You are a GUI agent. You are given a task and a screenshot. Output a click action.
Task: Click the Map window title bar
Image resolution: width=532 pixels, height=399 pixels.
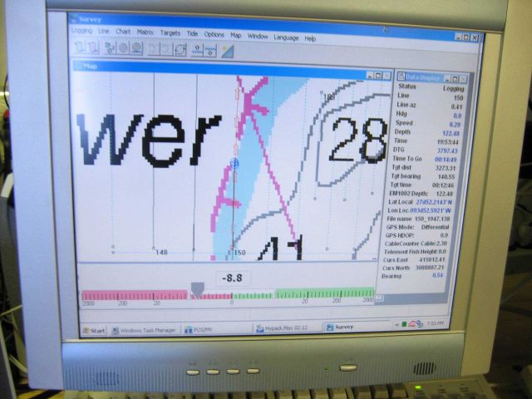217,69
